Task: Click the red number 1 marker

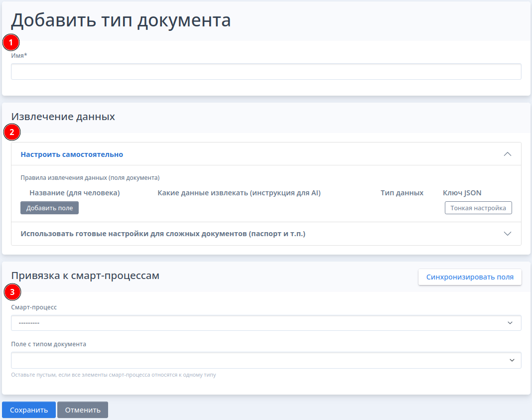Action: click(x=11, y=42)
